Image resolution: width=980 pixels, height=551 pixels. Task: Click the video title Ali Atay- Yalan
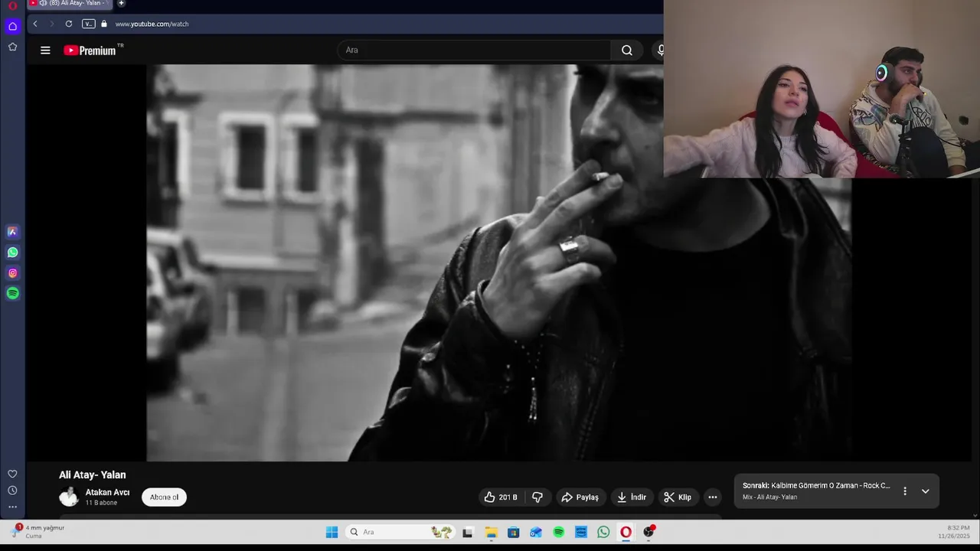pos(93,475)
